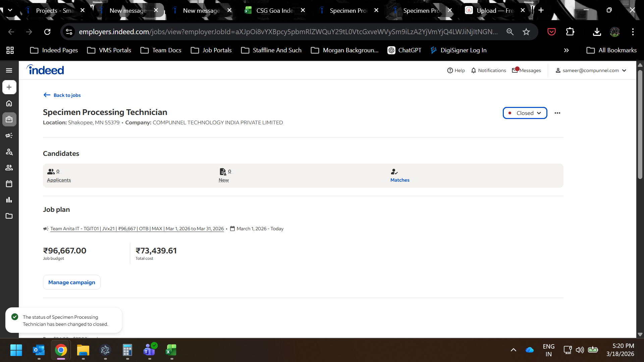Open the sameer@compunnel.com account dropdown

click(591, 70)
